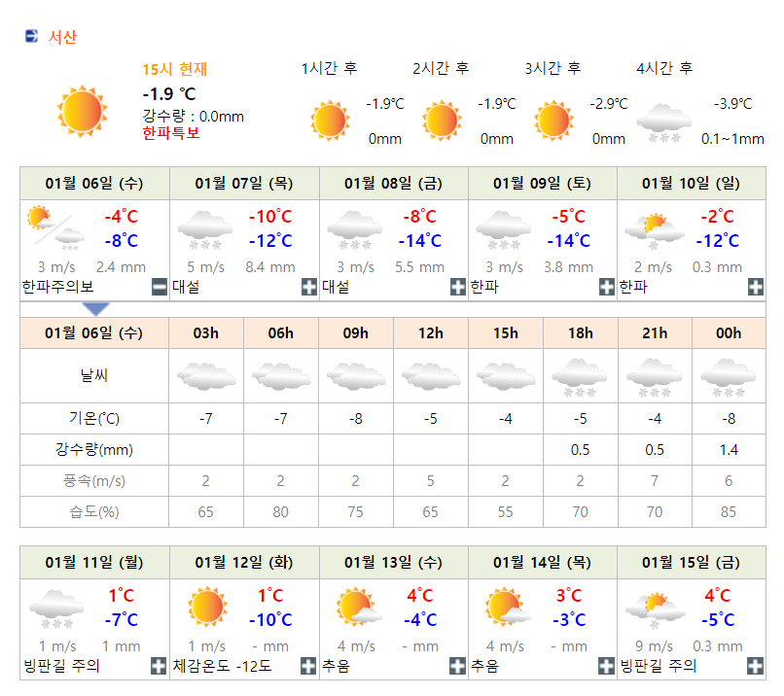Click the 빙판길 주의 label on 01월 11일
This screenshot has height=696, width=784.
click(61, 666)
